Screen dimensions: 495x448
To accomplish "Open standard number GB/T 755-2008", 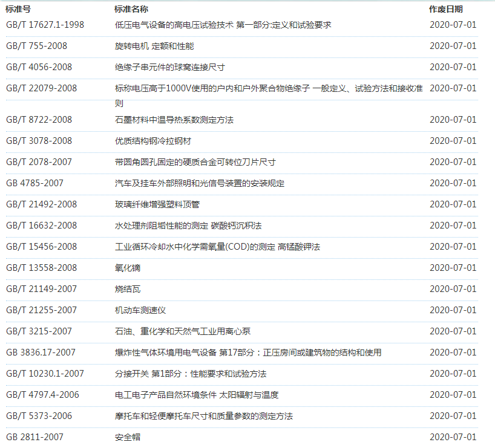I will pyautogui.click(x=36, y=46).
